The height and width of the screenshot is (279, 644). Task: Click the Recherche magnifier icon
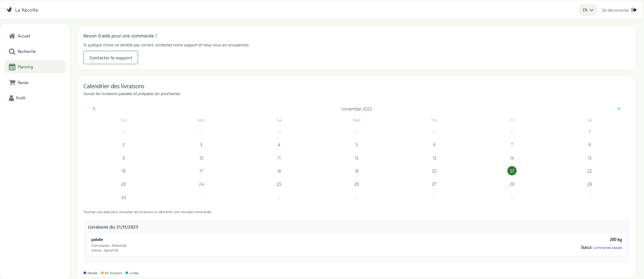pyautogui.click(x=12, y=51)
